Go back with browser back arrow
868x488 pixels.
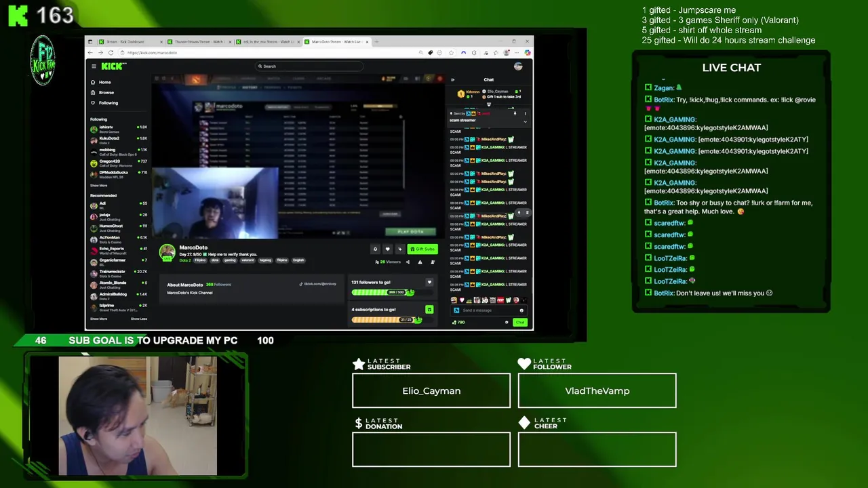pyautogui.click(x=91, y=53)
